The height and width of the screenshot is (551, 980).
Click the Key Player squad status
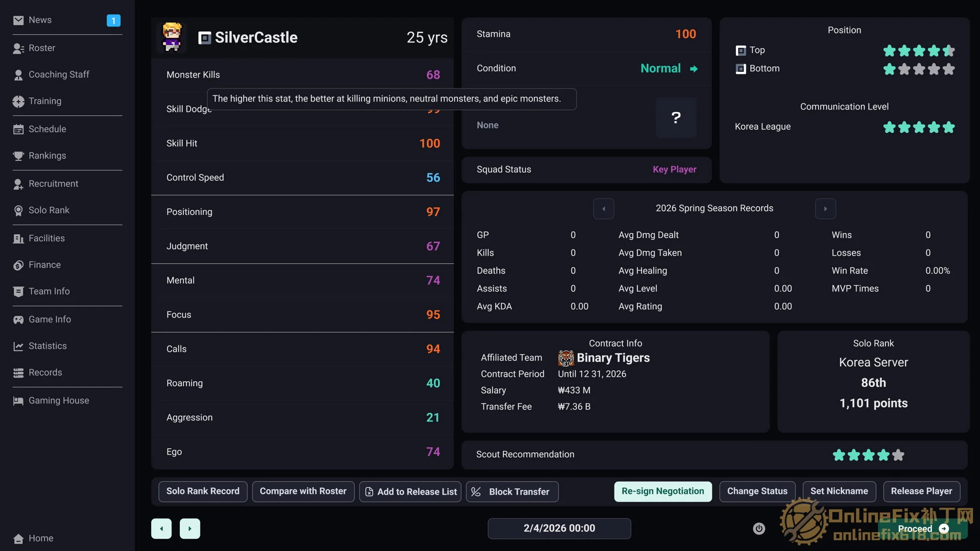click(674, 169)
